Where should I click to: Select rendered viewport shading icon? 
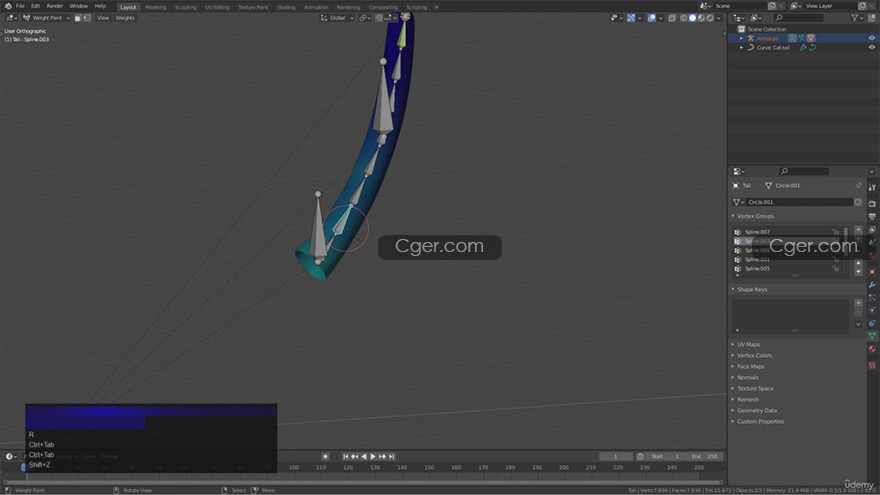click(709, 18)
